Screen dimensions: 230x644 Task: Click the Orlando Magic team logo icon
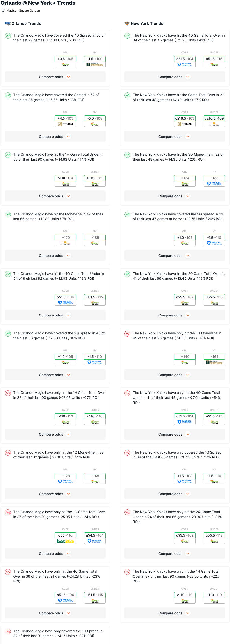coord(8,24)
